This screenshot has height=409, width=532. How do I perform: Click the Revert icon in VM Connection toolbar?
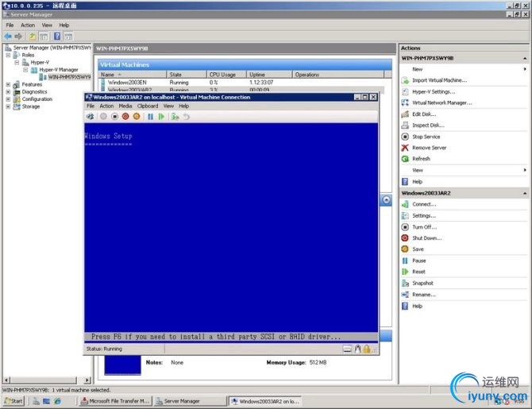[187, 117]
